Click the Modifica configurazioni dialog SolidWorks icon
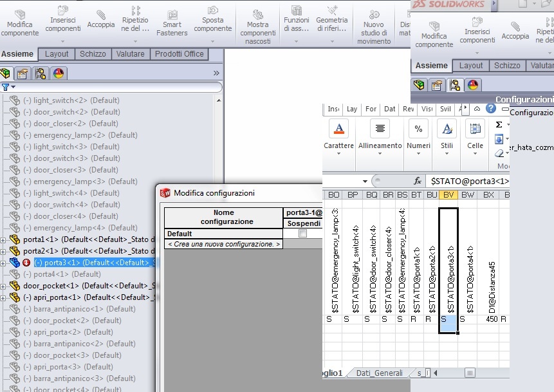Screen dimensions: 554x392 click(165, 193)
